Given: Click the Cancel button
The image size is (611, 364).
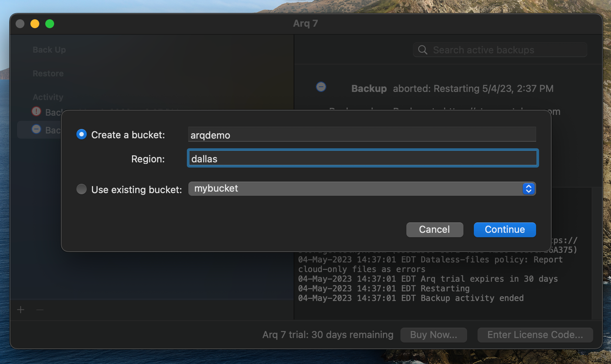Looking at the screenshot, I should coord(435,229).
